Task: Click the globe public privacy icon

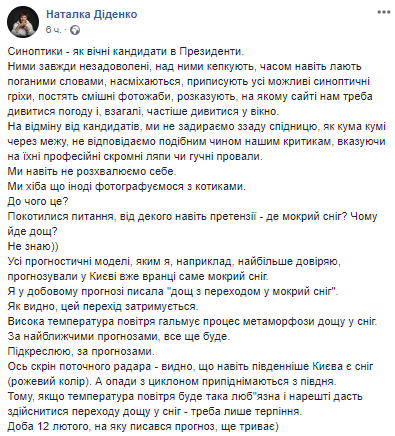Action: point(75,30)
